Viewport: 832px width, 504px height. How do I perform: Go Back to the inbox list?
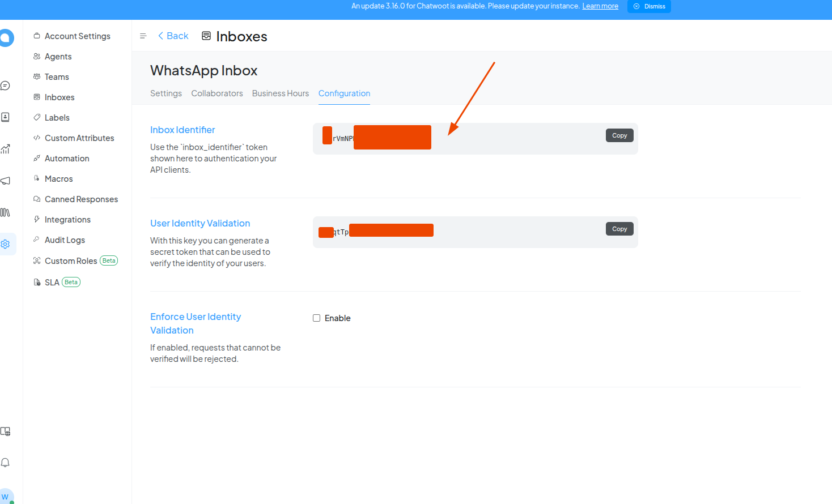173,36
